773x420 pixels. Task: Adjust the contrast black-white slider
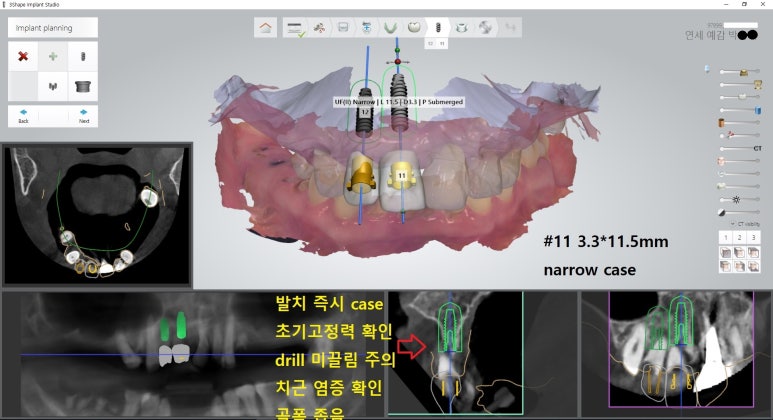tap(739, 212)
